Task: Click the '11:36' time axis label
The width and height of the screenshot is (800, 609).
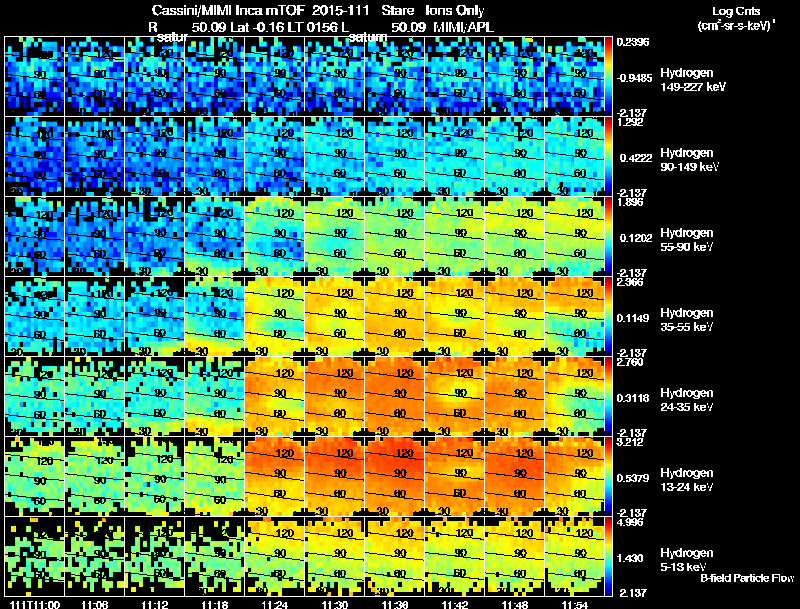Action: pos(395,605)
